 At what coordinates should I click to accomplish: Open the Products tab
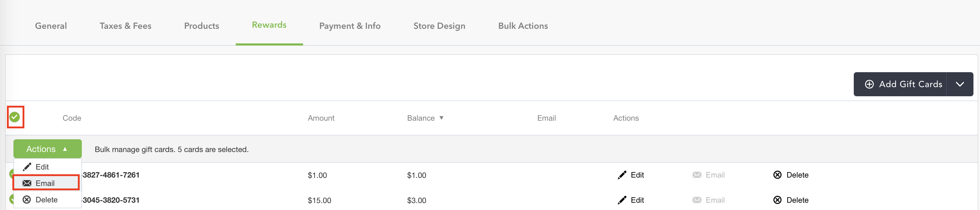(x=202, y=26)
